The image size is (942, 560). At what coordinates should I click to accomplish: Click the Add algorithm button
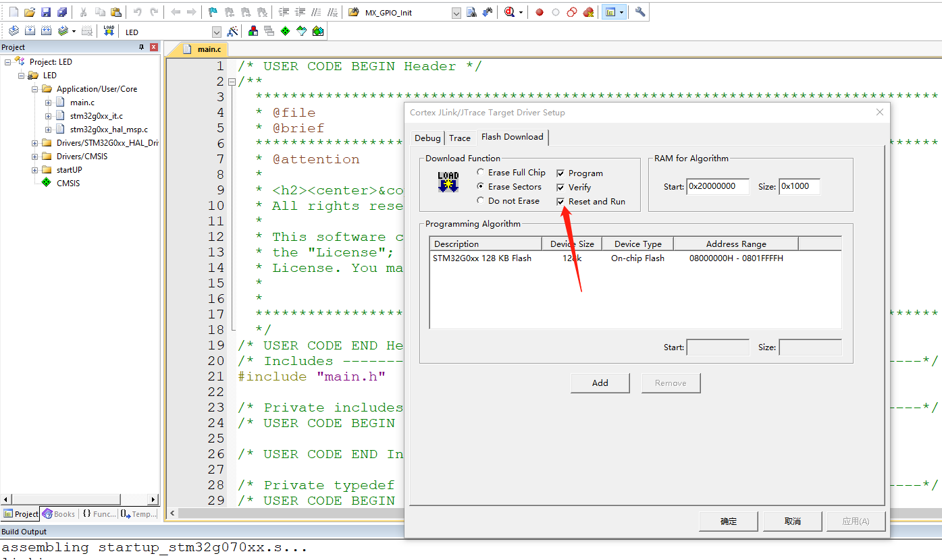click(600, 383)
